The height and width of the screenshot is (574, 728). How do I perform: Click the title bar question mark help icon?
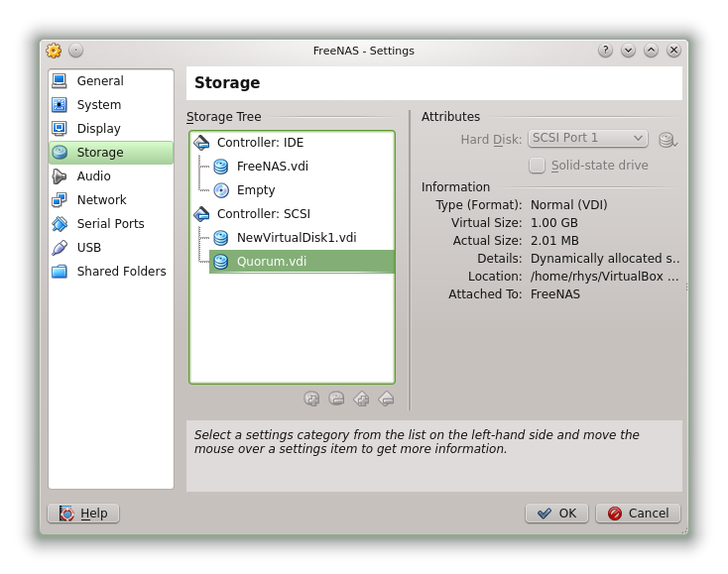605,51
